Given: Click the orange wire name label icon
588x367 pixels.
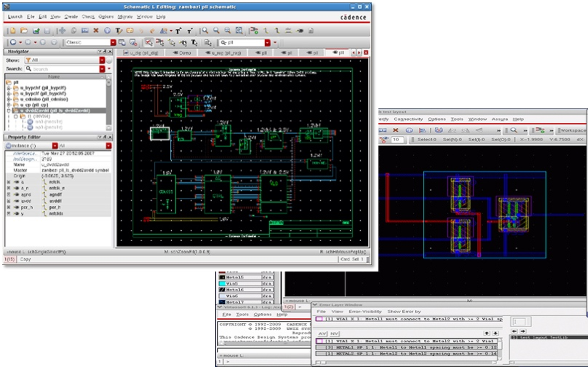Looking at the screenshot, I should (130, 31).
